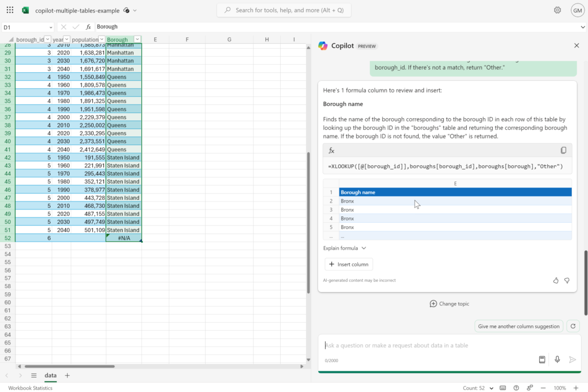588x392 pixels.
Task: Click Change topic in Copilot
Action: (449, 304)
